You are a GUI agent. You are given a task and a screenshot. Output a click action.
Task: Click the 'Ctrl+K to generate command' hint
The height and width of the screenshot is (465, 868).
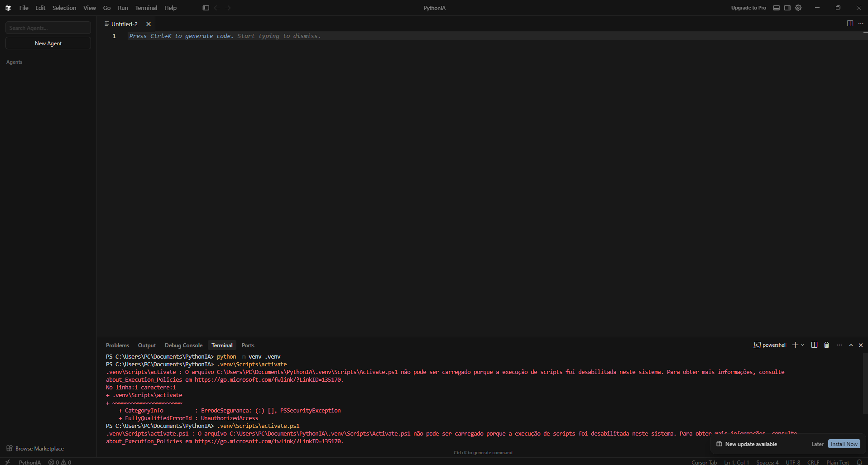tap(483, 452)
